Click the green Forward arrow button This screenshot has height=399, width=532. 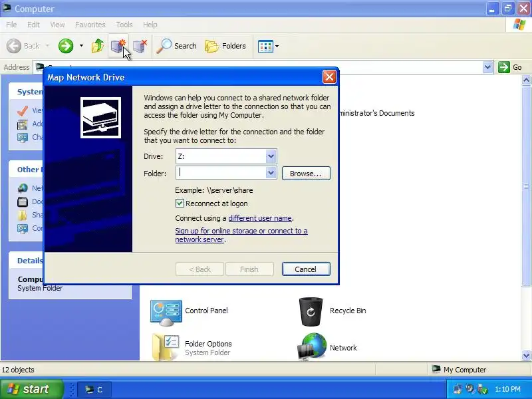point(66,46)
